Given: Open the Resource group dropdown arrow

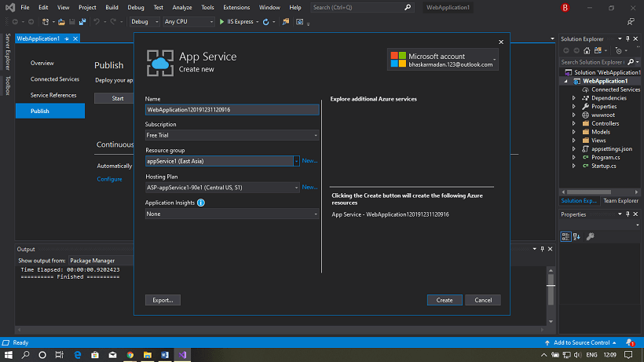Looking at the screenshot, I should click(296, 161).
